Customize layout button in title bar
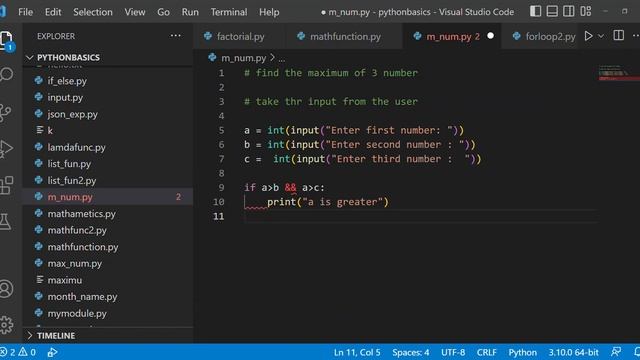The height and width of the screenshot is (360, 640). [586, 11]
